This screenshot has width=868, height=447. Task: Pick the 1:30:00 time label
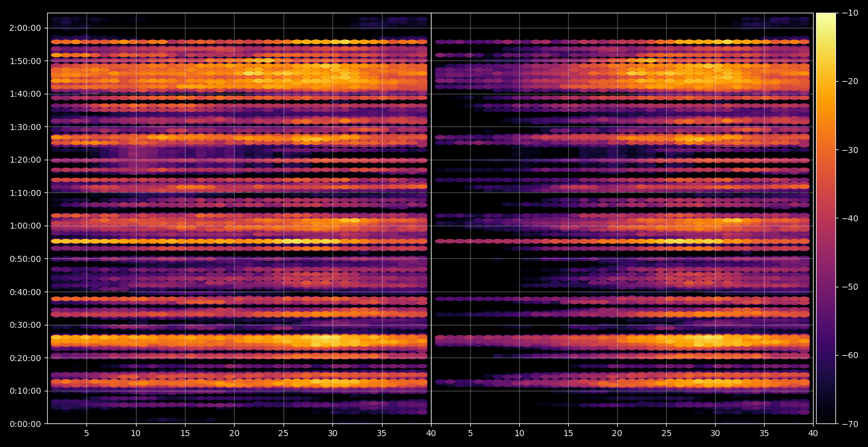pos(25,127)
